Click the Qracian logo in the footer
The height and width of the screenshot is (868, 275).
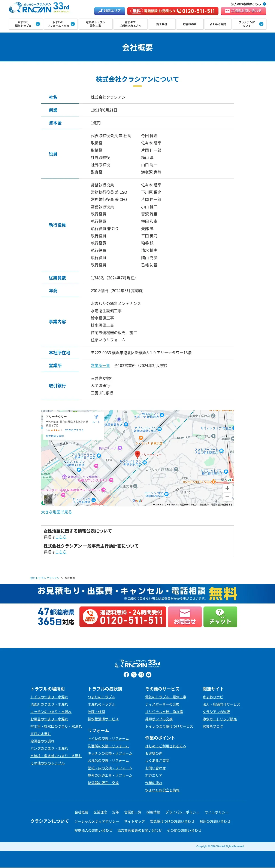click(137, 663)
